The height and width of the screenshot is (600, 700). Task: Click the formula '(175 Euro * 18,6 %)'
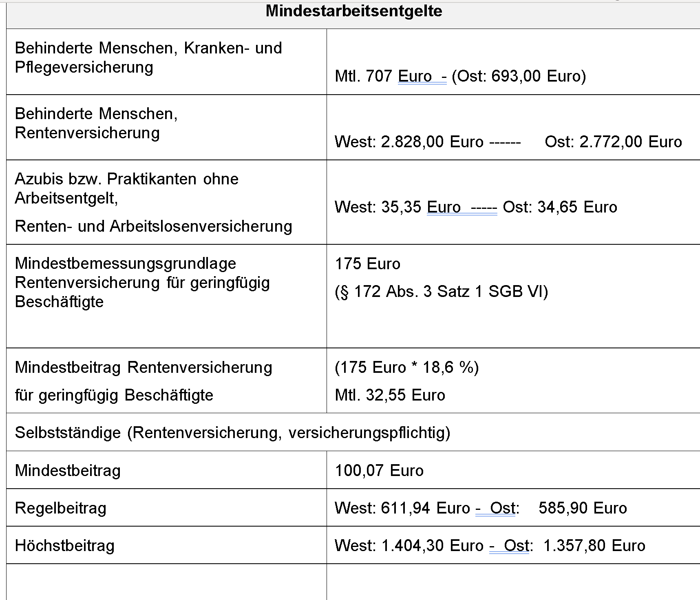(x=407, y=368)
